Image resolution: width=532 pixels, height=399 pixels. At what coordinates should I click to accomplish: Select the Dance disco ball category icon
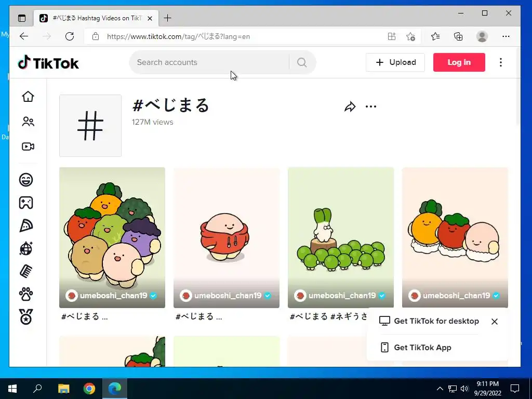(x=26, y=249)
